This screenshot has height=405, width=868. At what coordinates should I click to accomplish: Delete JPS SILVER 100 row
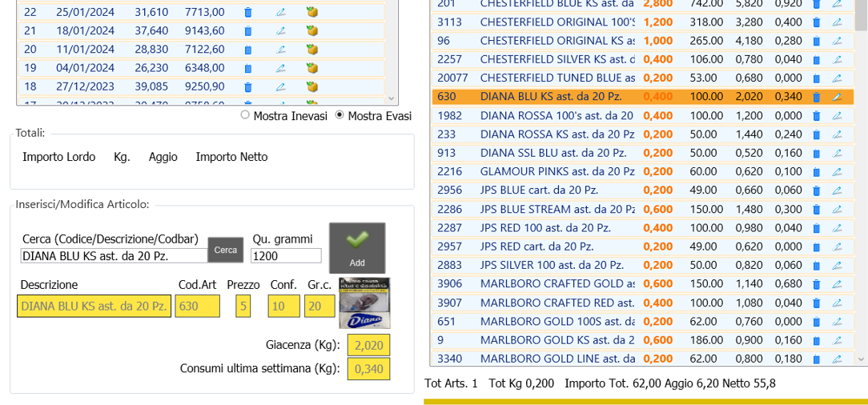[x=816, y=266]
